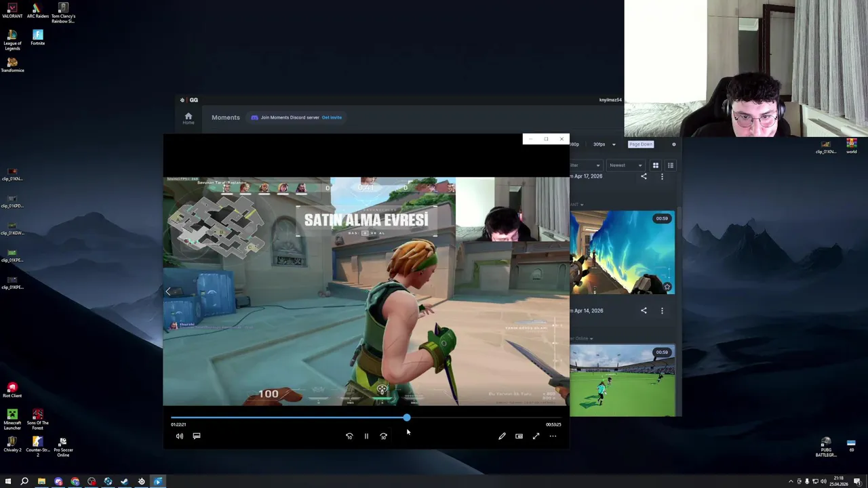Open the blue ice wall clip thumbnail
868x488 pixels.
pyautogui.click(x=622, y=253)
